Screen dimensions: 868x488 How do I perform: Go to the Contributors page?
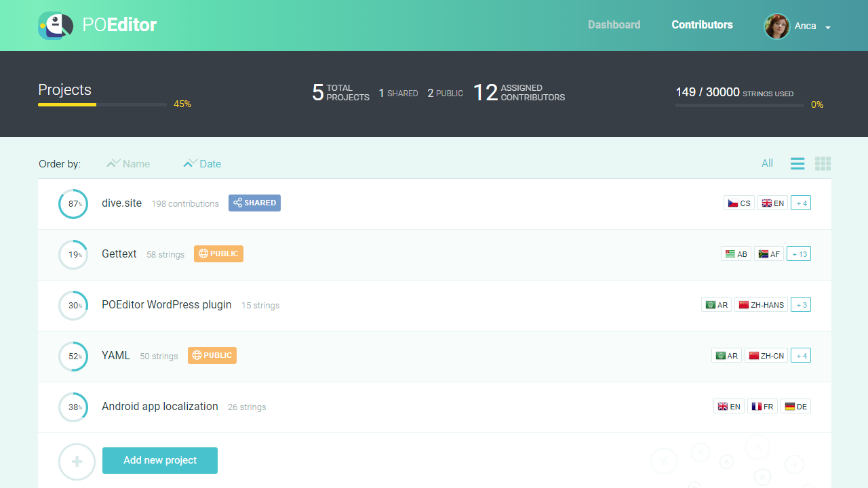[702, 24]
